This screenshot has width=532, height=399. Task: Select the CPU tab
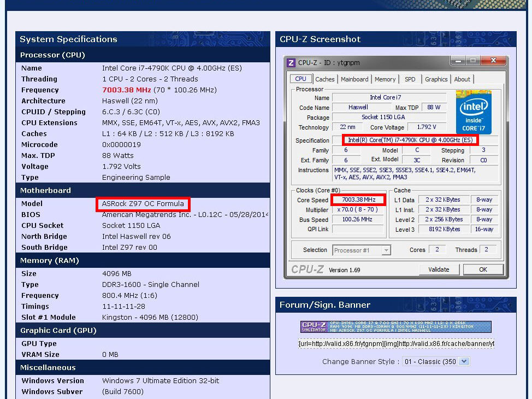[301, 79]
